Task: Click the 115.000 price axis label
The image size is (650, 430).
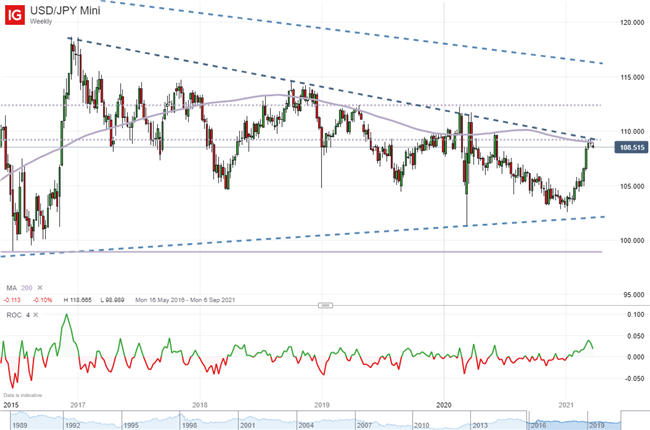Action: click(633, 77)
